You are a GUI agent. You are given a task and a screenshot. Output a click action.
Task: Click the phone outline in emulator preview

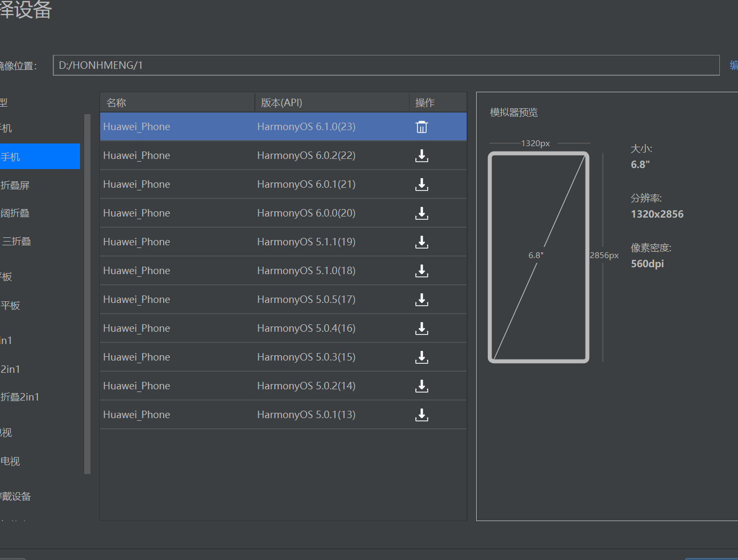point(539,257)
